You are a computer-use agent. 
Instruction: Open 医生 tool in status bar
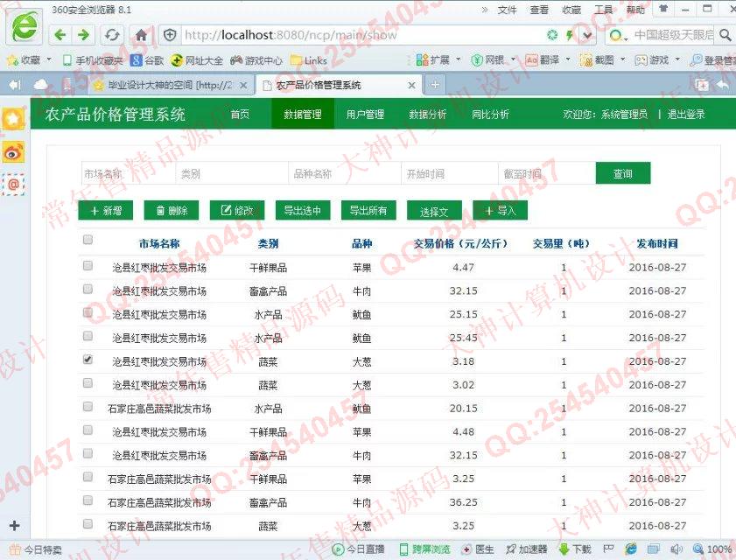(479, 549)
